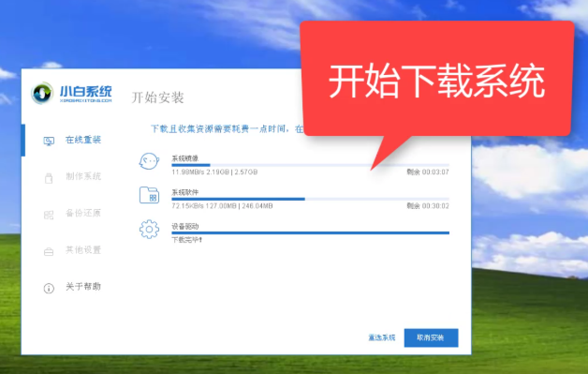Click the 其他设置 toolbox icon
This screenshot has height=374, width=588.
(49, 251)
